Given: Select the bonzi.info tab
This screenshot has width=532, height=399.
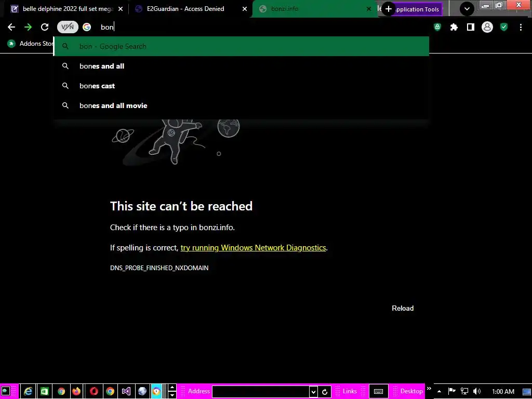Looking at the screenshot, I should 314,9.
